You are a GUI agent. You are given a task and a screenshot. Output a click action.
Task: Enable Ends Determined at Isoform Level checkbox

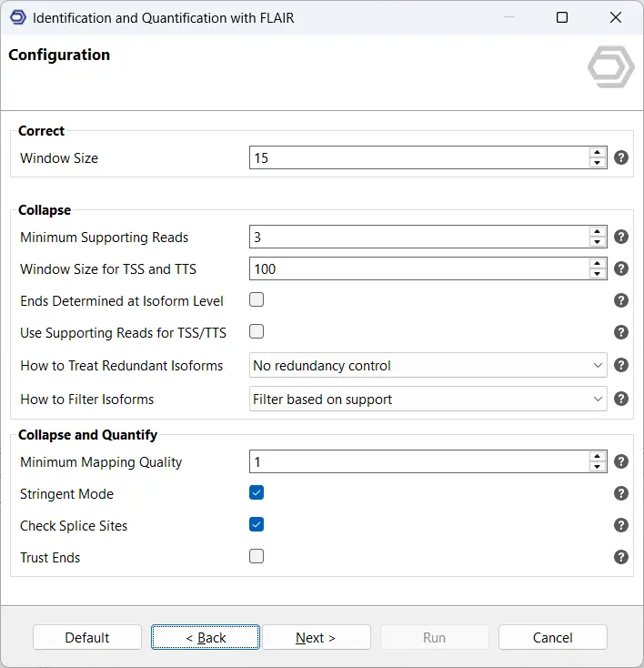(x=257, y=299)
